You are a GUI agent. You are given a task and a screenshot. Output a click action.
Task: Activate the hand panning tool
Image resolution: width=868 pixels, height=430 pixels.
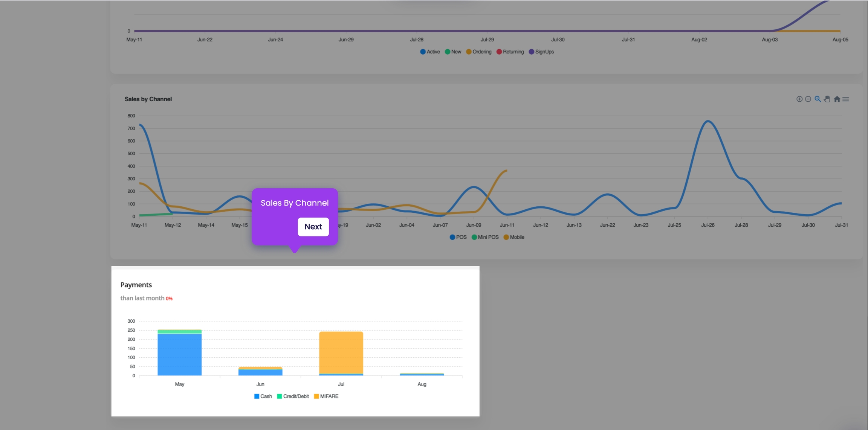827,99
